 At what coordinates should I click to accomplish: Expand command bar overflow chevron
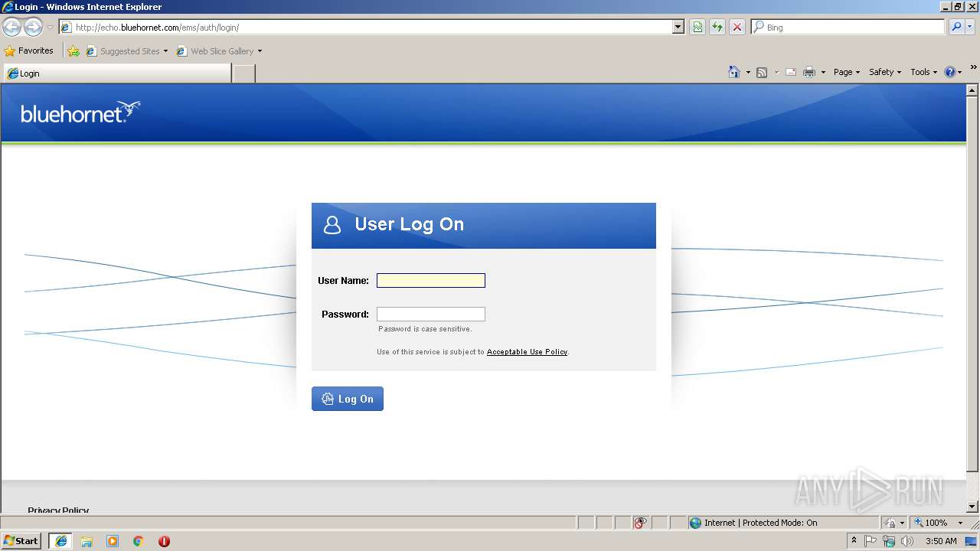973,68
